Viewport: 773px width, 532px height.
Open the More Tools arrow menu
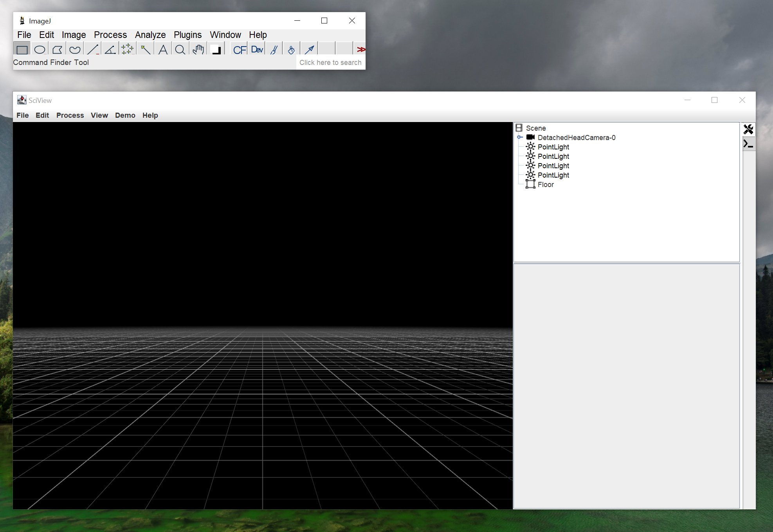click(361, 49)
